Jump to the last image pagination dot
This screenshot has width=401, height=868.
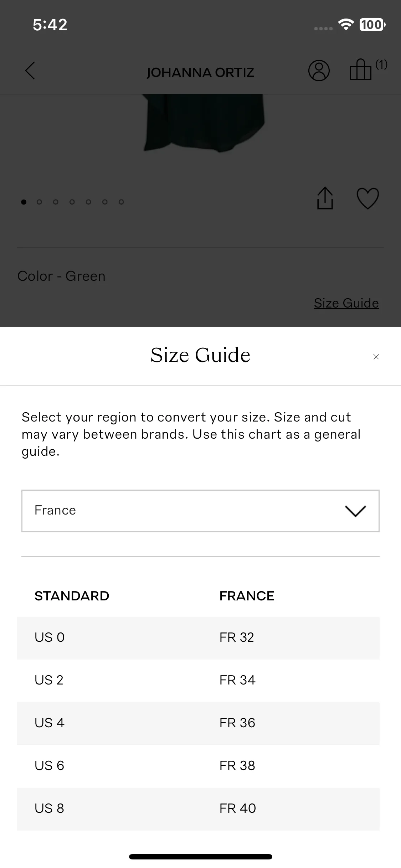[x=121, y=202]
